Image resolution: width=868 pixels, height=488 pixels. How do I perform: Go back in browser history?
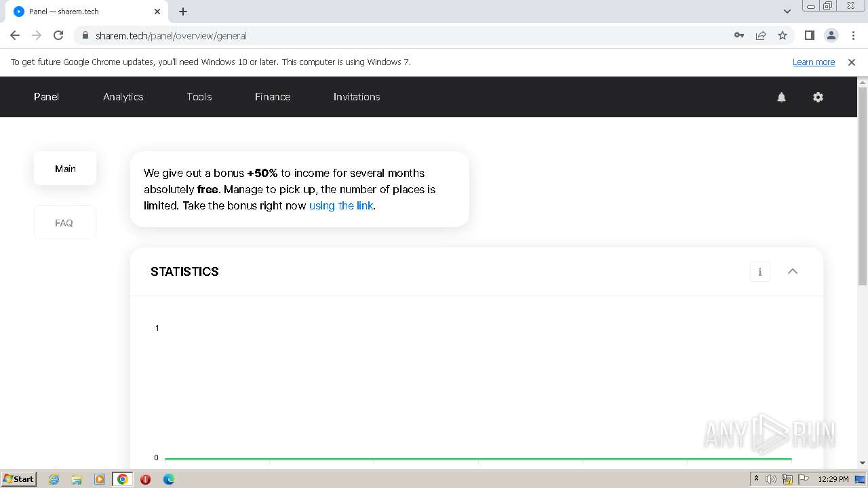tap(15, 35)
